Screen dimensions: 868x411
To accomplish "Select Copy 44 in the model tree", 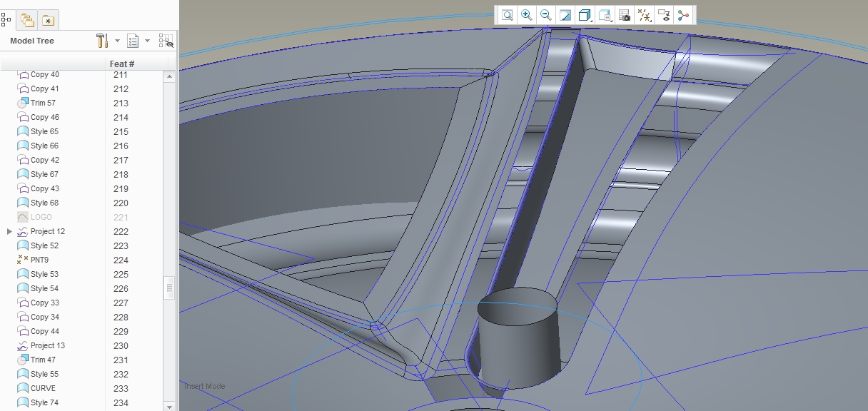I will (x=44, y=331).
